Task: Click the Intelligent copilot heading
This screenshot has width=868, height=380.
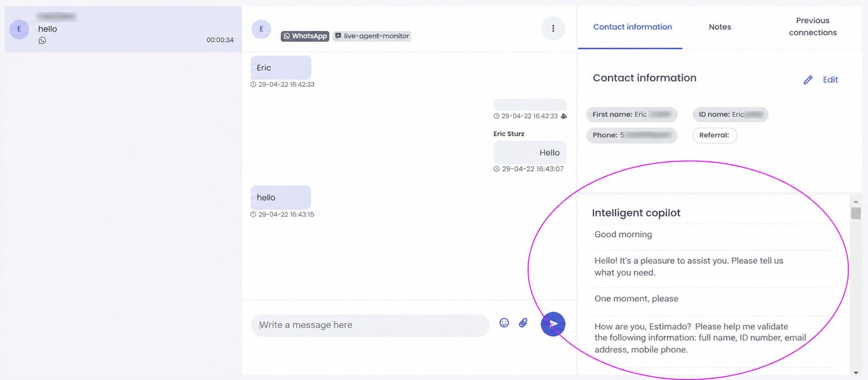Action: point(636,213)
